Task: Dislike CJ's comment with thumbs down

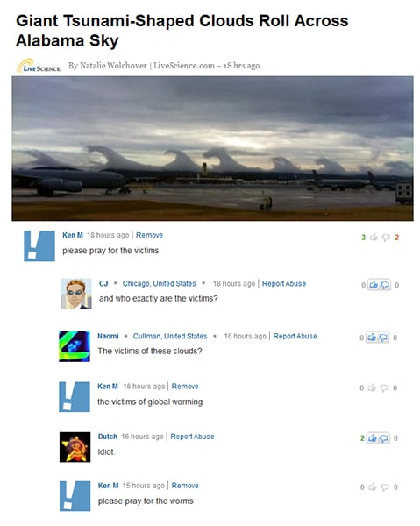Action: pos(384,285)
